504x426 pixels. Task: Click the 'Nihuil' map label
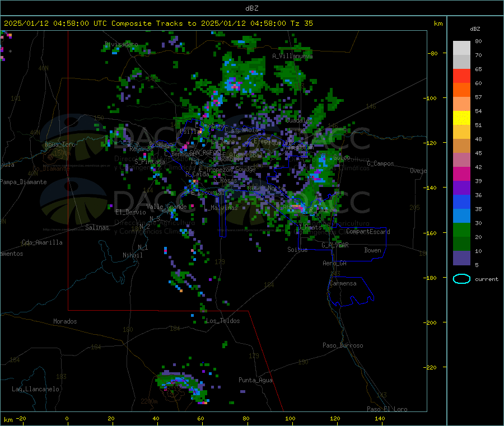[x=132, y=255]
